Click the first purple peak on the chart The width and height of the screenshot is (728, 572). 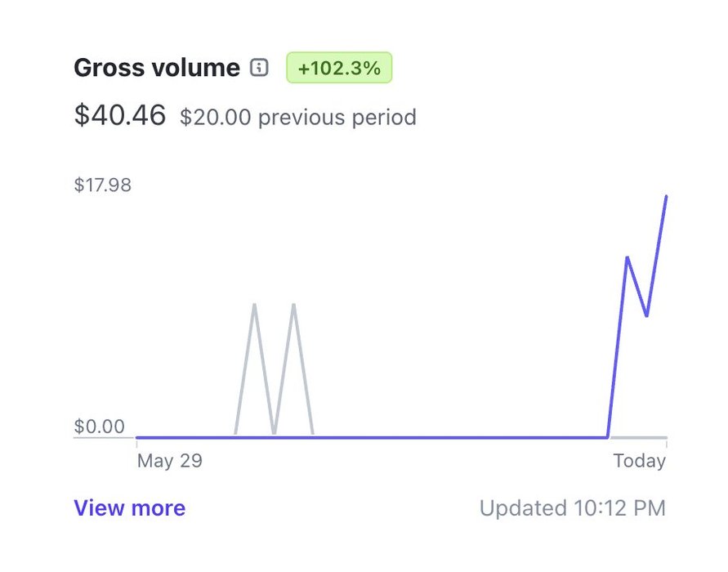[x=627, y=258]
